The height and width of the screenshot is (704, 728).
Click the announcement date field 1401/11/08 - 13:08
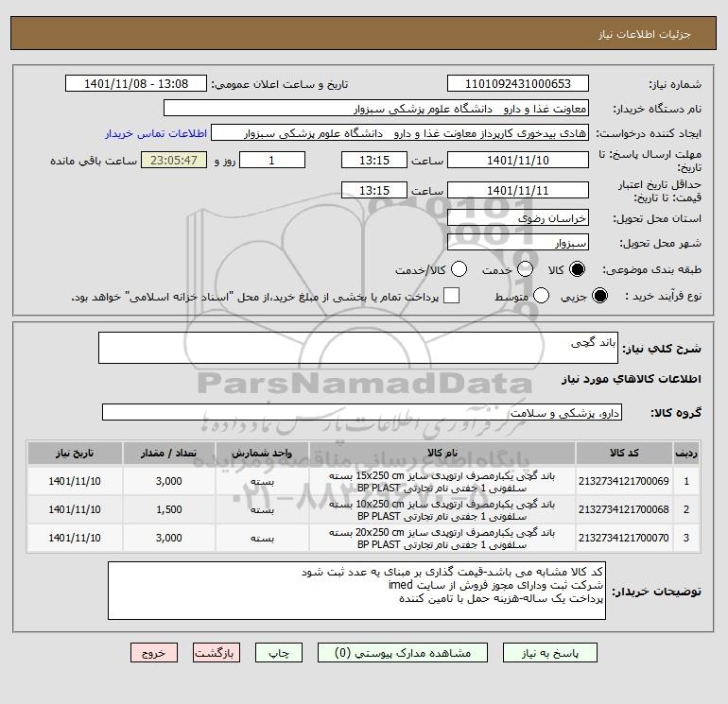pyautogui.click(x=136, y=83)
